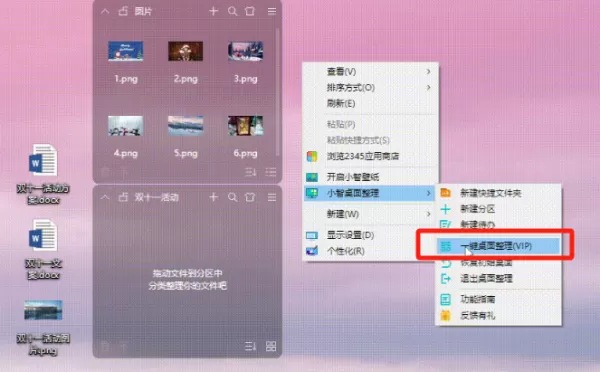The height and width of the screenshot is (372, 600).
Task: Open skin (shirt) icon in 双十一活动 partition
Action: point(250,197)
